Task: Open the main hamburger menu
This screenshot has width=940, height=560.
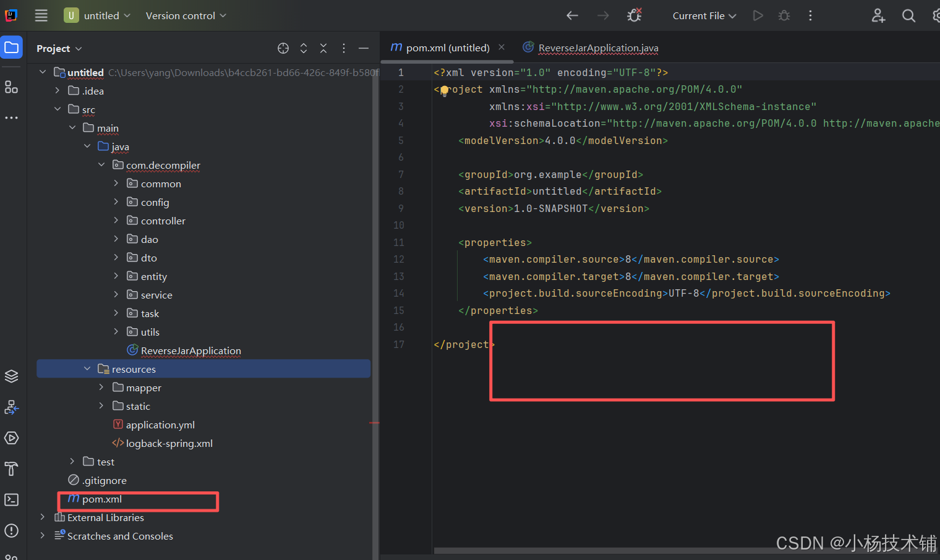Action: 41,15
